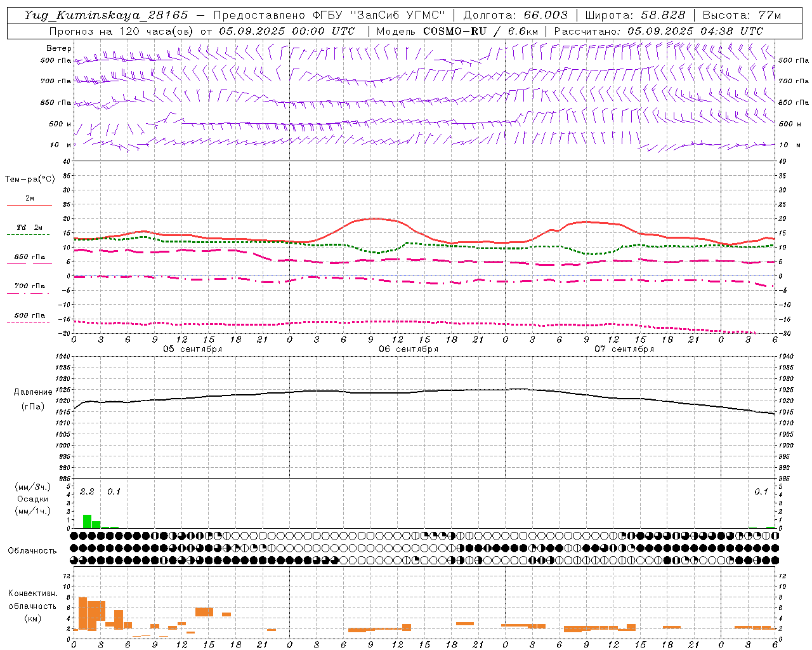Click the 10 м wind label on the left axis
This screenshot has height=650, width=812.
[60, 145]
